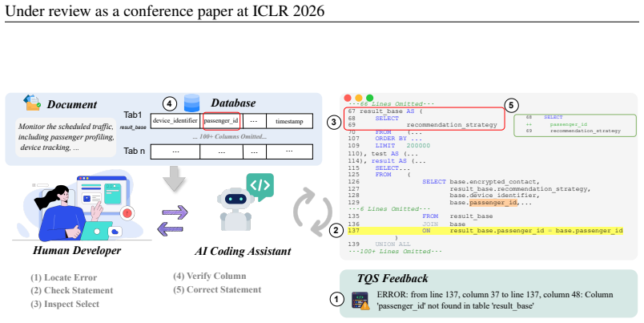
Task: Click the Human Developer caption
Action: [x=77, y=251]
